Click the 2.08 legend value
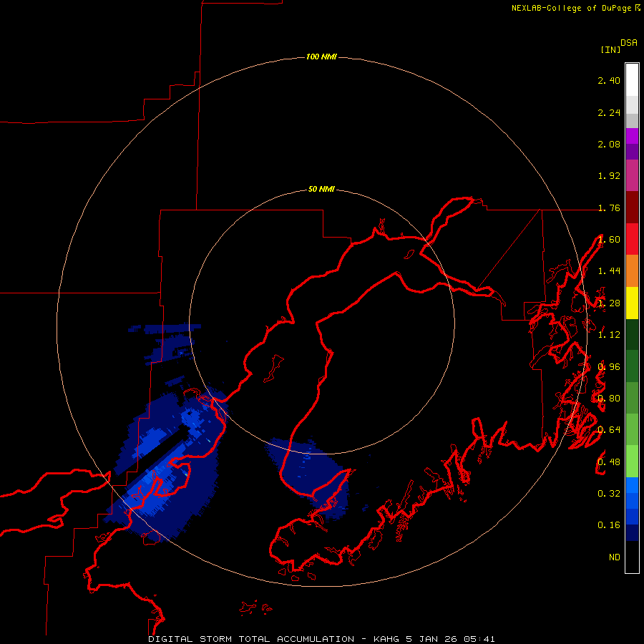The image size is (644, 644). (x=609, y=144)
